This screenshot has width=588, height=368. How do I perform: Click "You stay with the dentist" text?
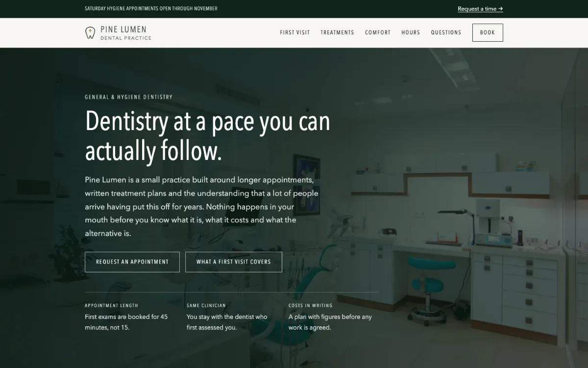tap(227, 322)
